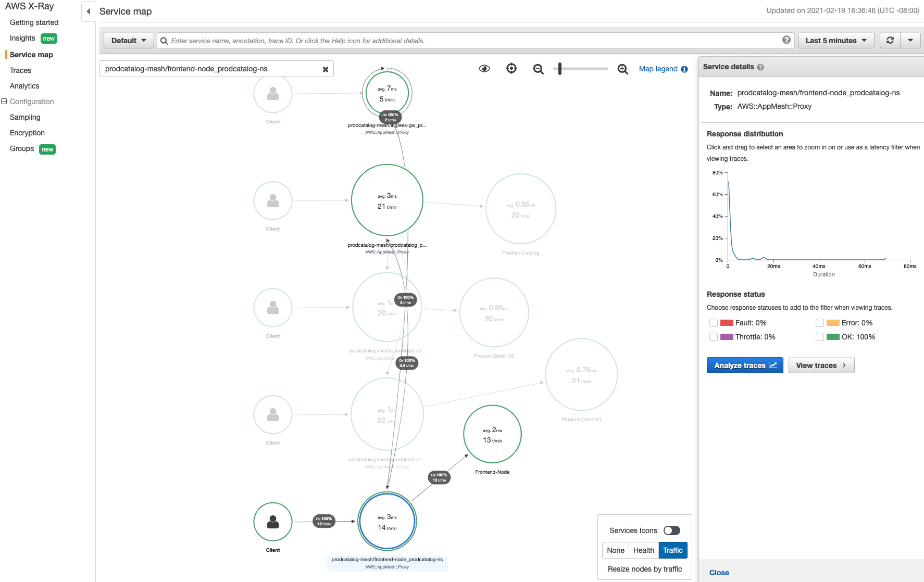
Task: Open Groups in the sidebar
Action: click(22, 148)
